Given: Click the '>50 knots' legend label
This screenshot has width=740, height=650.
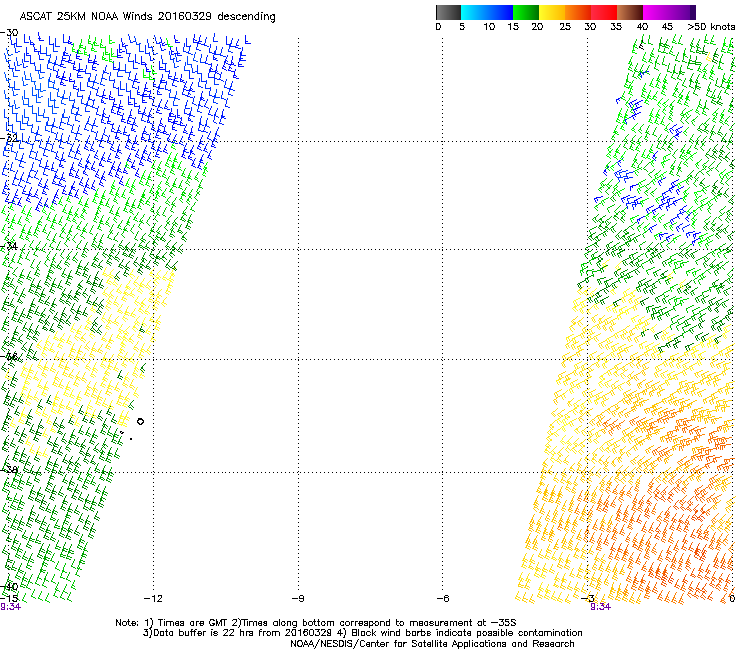Looking at the screenshot, I should [711, 27].
